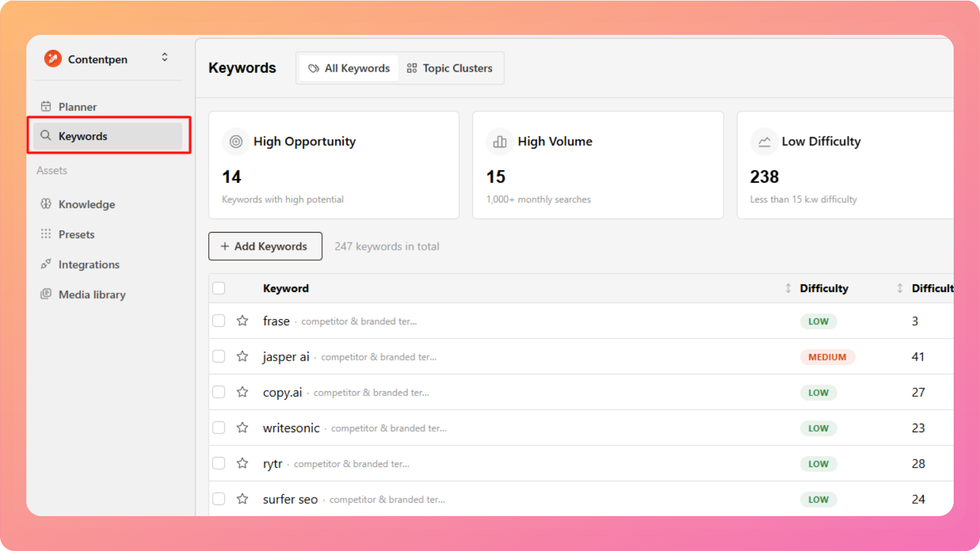
Task: Star the frase keyword
Action: (x=243, y=321)
